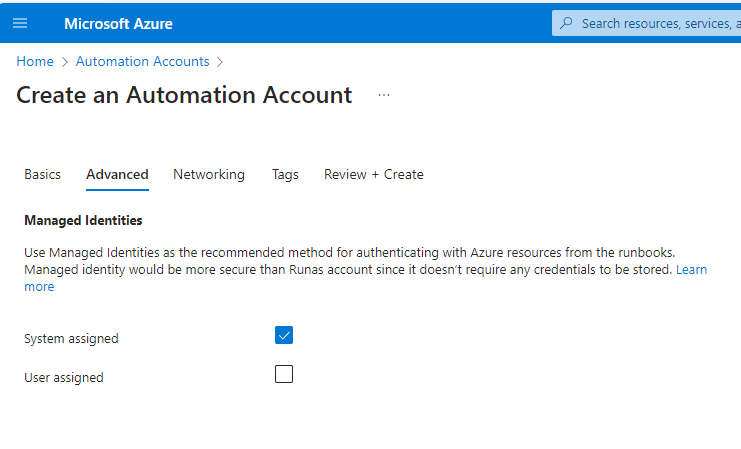This screenshot has width=741, height=449.
Task: Open the Learn more link
Action: (x=691, y=269)
